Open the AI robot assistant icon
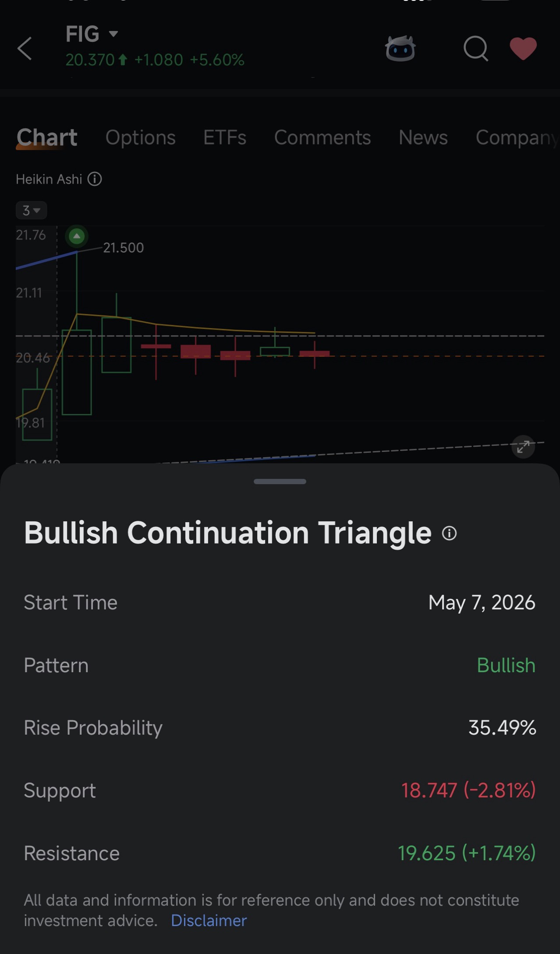 coord(400,48)
